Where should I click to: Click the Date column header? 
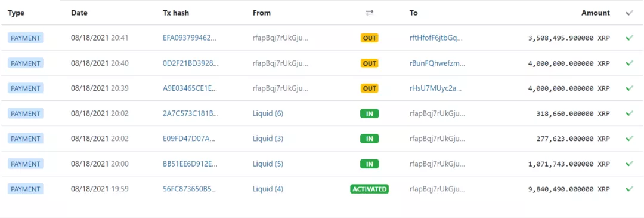tap(79, 13)
